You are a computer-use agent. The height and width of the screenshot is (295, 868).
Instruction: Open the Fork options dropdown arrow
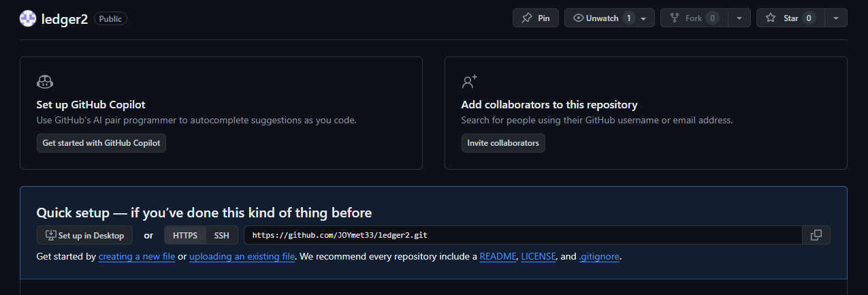pos(739,18)
